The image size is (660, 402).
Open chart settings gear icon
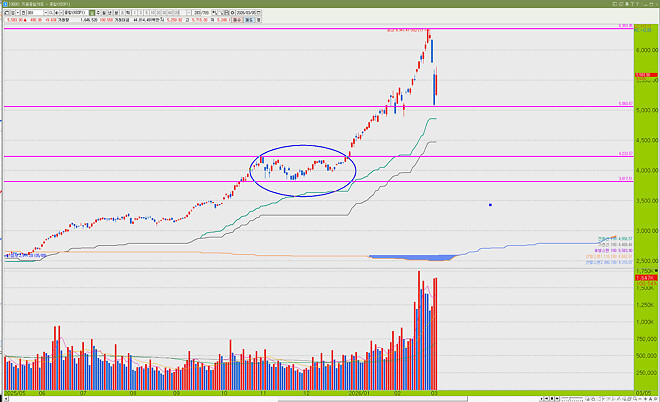(x=232, y=13)
